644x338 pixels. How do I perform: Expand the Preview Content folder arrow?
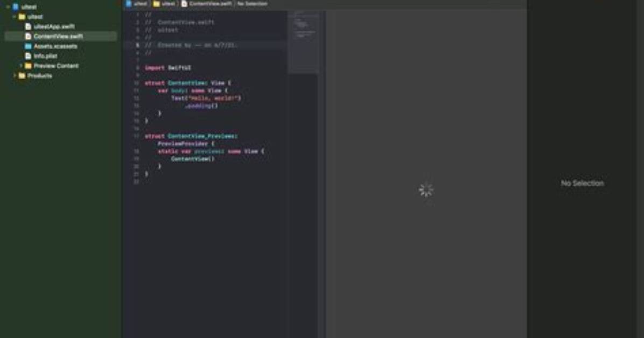(22, 66)
